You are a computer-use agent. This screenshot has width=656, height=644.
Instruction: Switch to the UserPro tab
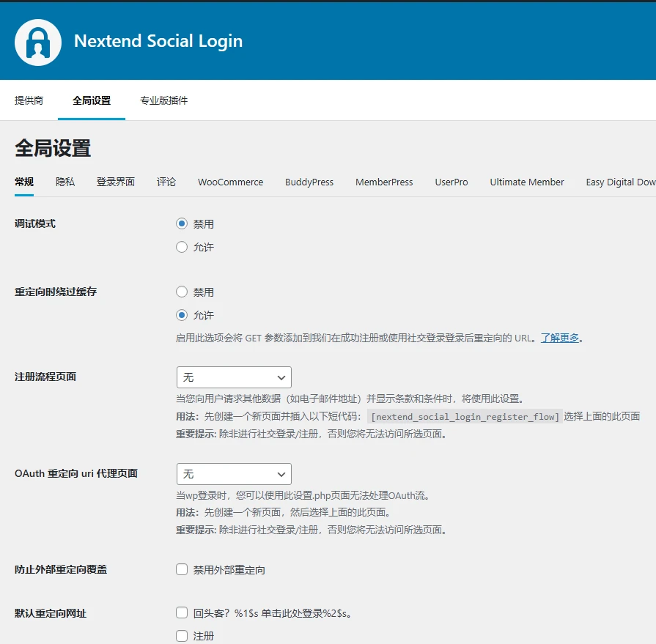click(452, 182)
